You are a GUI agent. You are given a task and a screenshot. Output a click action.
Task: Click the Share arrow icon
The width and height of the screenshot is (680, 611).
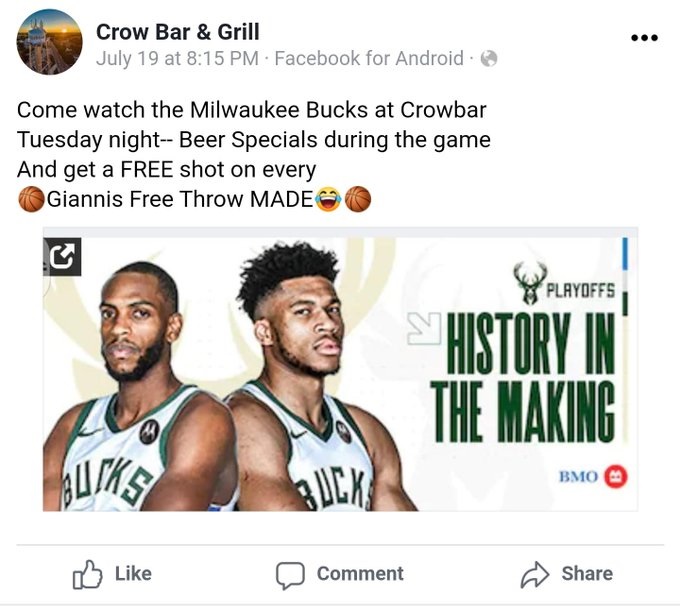click(x=535, y=574)
